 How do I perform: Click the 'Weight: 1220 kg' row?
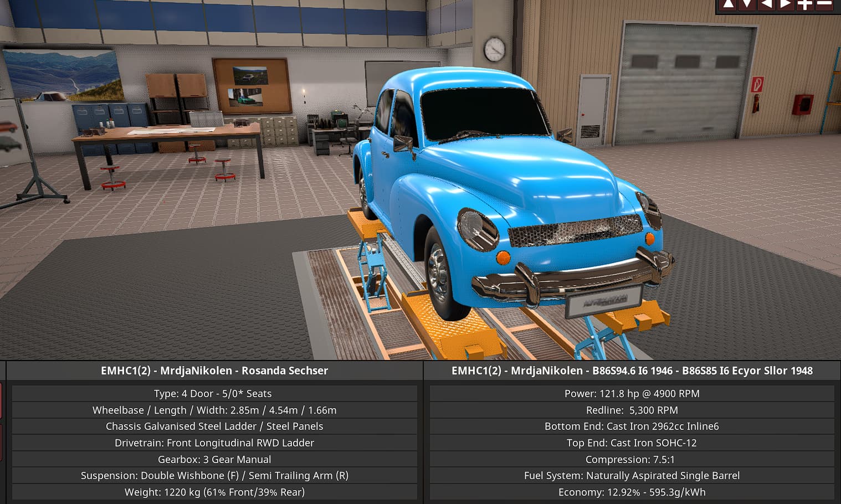click(x=214, y=492)
